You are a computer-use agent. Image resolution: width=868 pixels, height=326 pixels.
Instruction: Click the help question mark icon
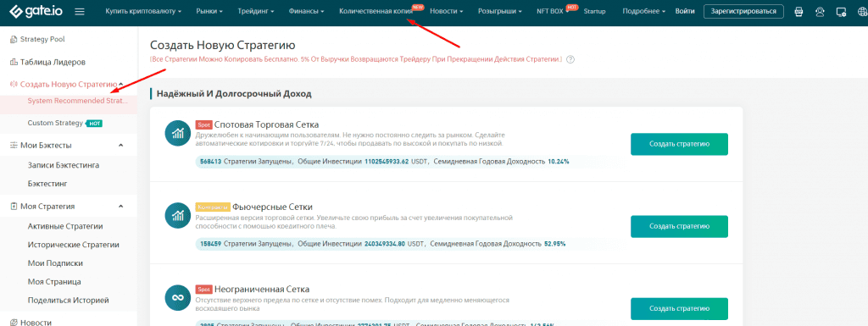coord(570,59)
